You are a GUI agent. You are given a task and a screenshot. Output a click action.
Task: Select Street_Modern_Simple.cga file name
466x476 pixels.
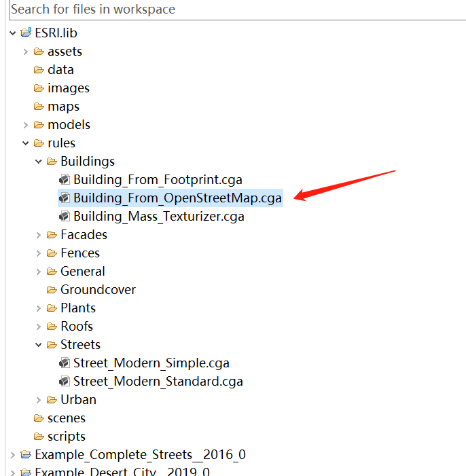pos(151,363)
